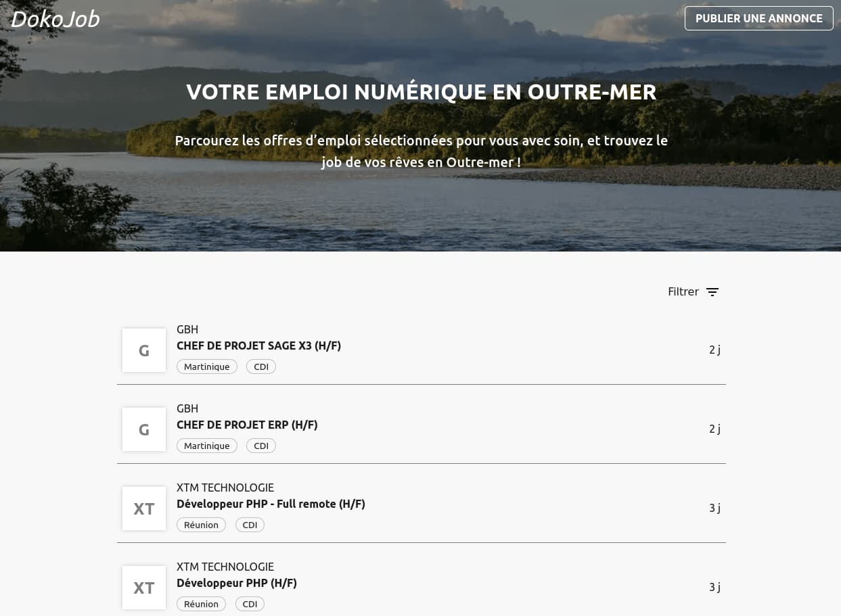The image size is (841, 616).
Task: Click the XT logo on the Développeur PHP (H/F) offer
Action: pyautogui.click(x=143, y=587)
